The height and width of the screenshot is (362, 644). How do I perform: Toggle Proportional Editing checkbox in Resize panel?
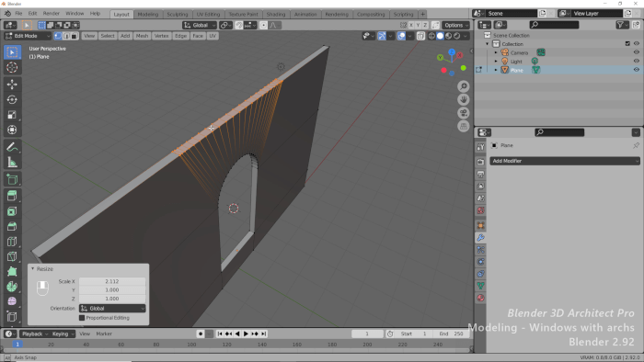click(82, 318)
